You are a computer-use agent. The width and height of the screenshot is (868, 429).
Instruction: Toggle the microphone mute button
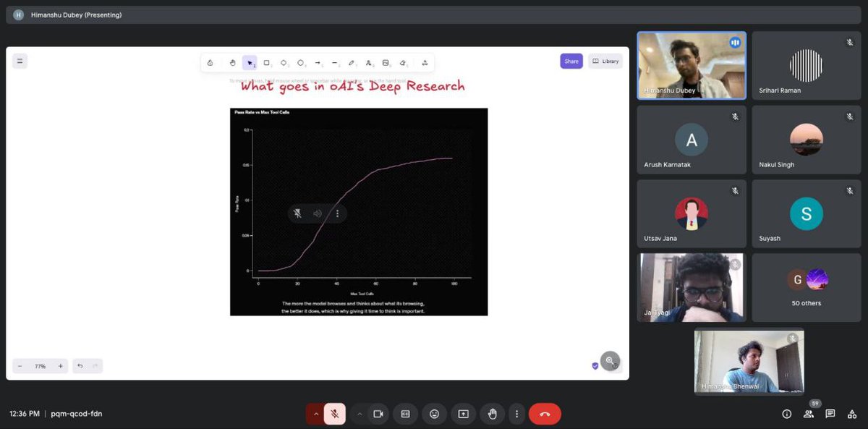tap(335, 414)
